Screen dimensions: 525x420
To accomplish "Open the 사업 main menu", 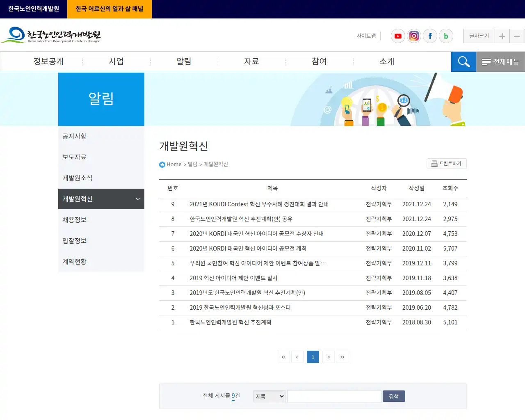I will pyautogui.click(x=116, y=62).
